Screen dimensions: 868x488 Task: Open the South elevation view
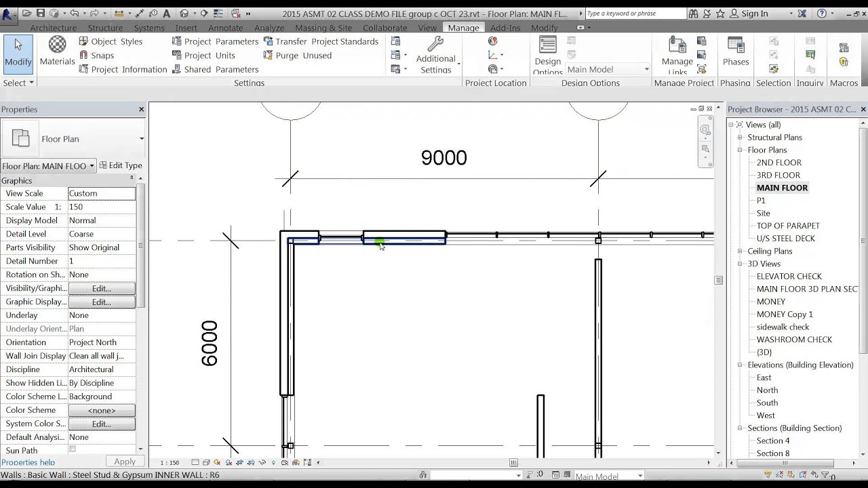(767, 403)
